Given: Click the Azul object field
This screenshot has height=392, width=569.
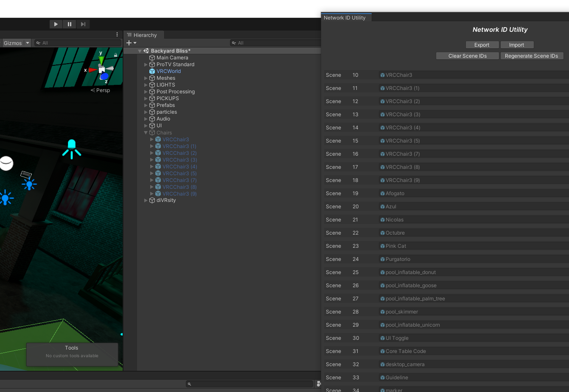Looking at the screenshot, I should click(474, 207).
